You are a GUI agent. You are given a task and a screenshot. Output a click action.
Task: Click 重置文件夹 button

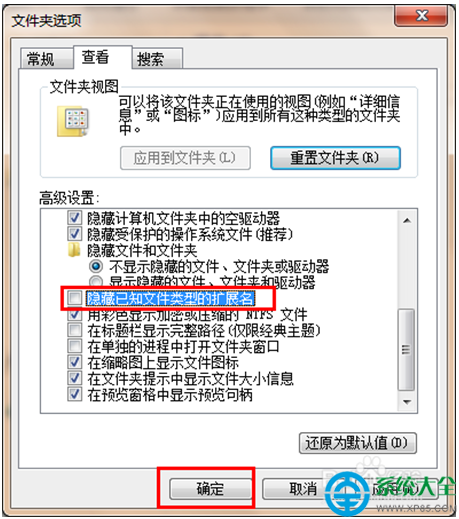pyautogui.click(x=335, y=158)
